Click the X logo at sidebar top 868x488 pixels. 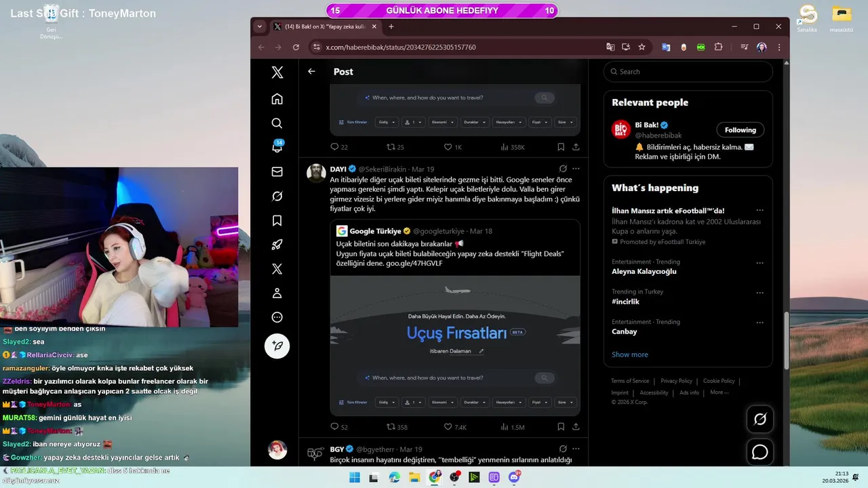point(277,73)
